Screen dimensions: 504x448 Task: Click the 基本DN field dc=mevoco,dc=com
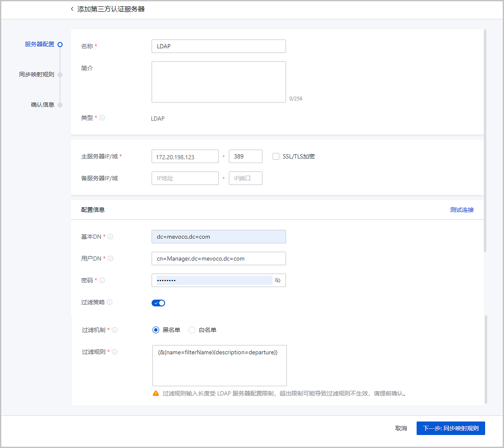click(x=219, y=237)
